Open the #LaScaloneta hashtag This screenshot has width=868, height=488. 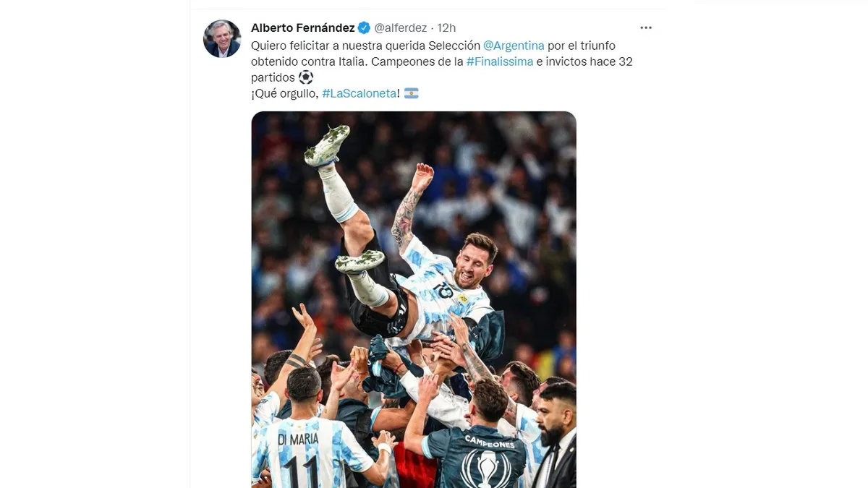[359, 93]
